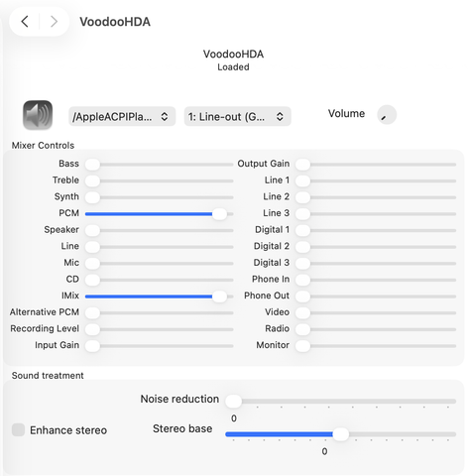Click the IMix slider thumb
The image size is (468, 476).
[x=219, y=297]
